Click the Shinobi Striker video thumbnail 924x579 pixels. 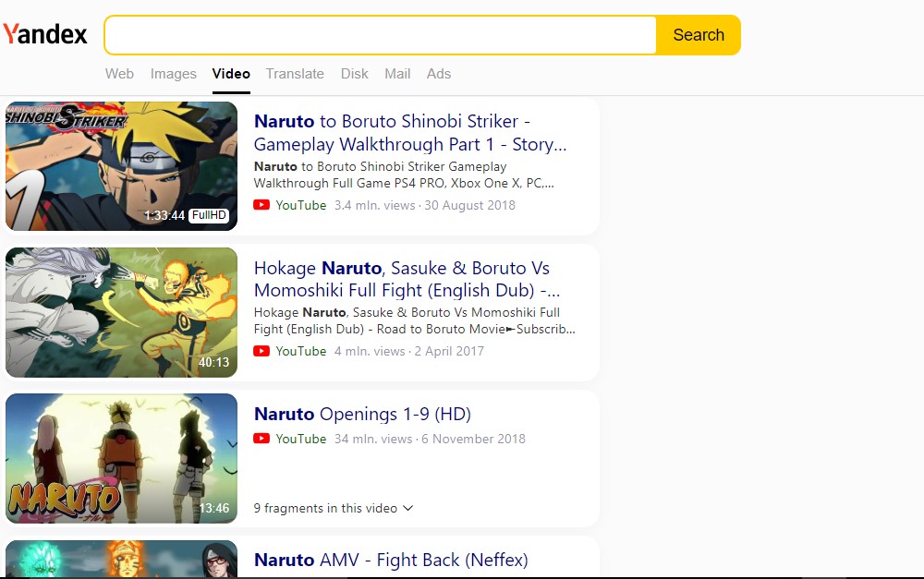[x=121, y=166]
